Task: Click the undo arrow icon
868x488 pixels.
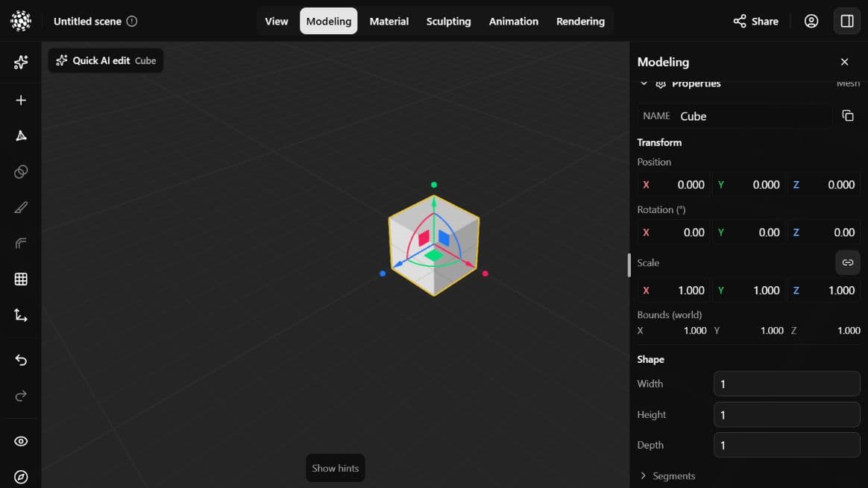Action: tap(21, 360)
